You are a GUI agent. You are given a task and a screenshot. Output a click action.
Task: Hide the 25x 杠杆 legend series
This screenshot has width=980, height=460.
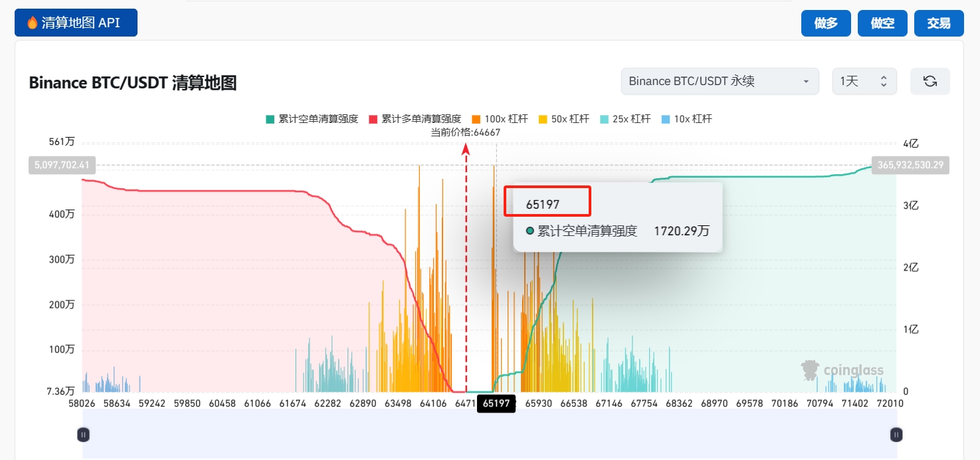625,119
